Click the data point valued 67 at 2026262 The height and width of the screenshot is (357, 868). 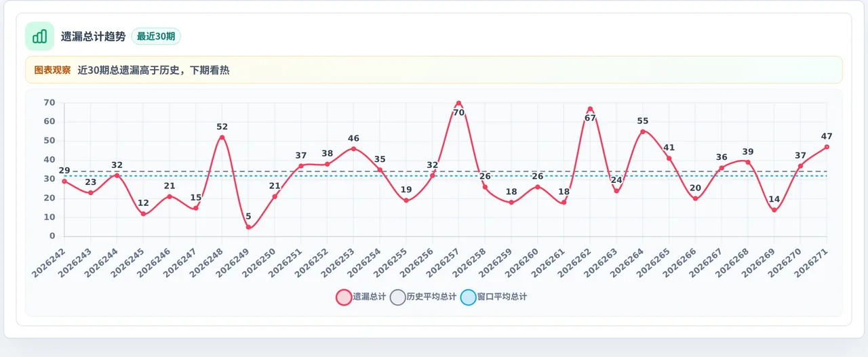(590, 108)
